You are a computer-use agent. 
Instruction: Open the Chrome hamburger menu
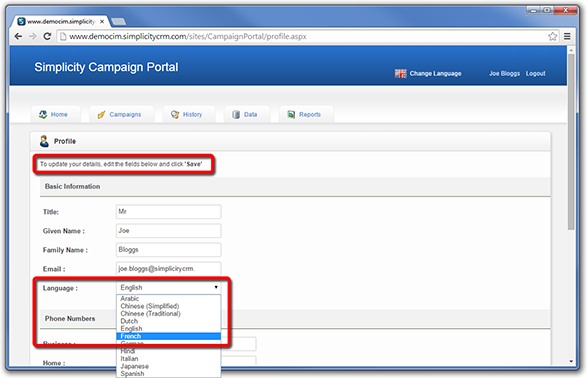pyautogui.click(x=567, y=36)
